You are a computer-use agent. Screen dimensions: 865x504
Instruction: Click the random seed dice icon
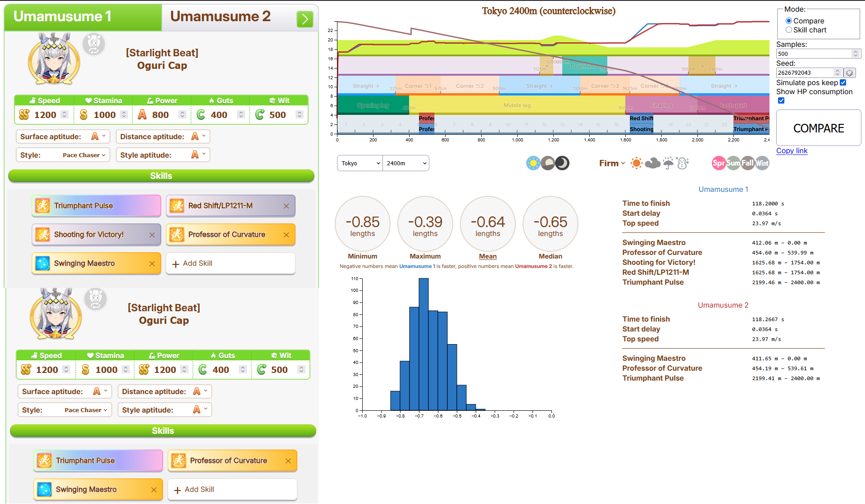849,73
